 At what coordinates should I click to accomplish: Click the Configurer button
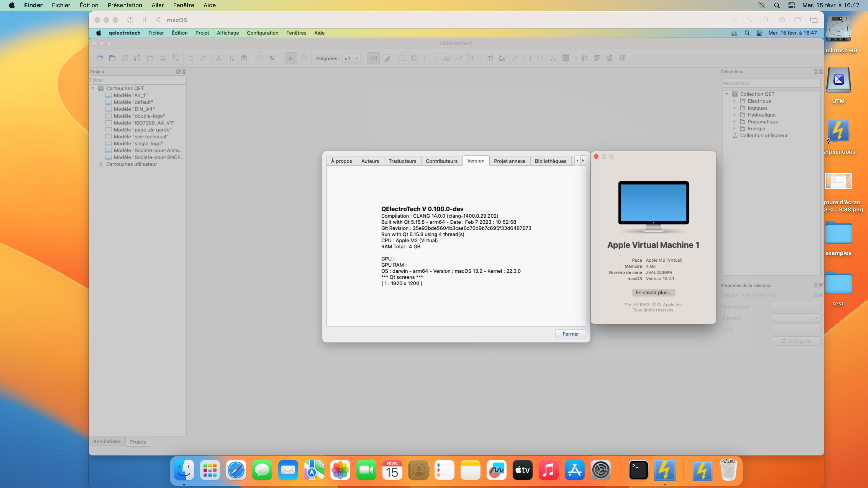coord(796,341)
